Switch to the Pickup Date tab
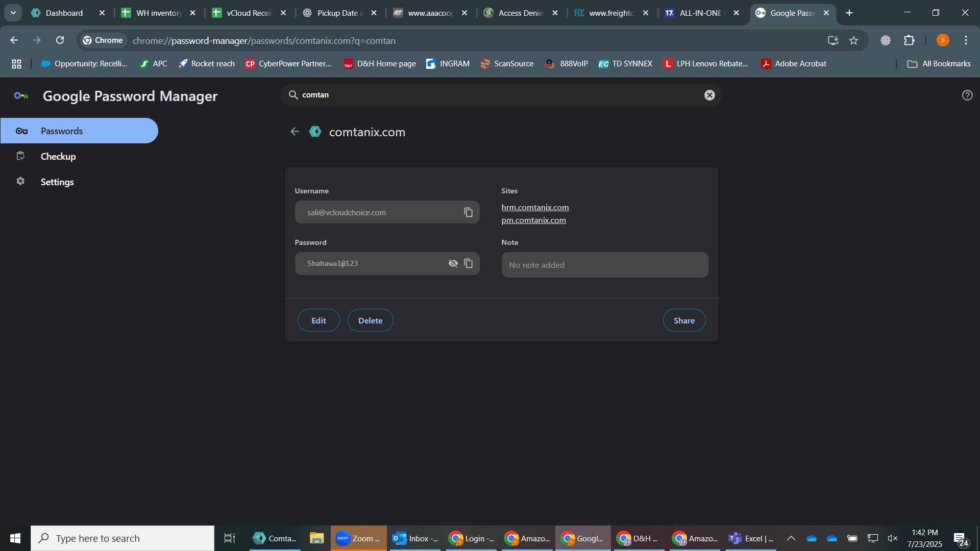Screen dimensions: 980x551 [x=339, y=13]
